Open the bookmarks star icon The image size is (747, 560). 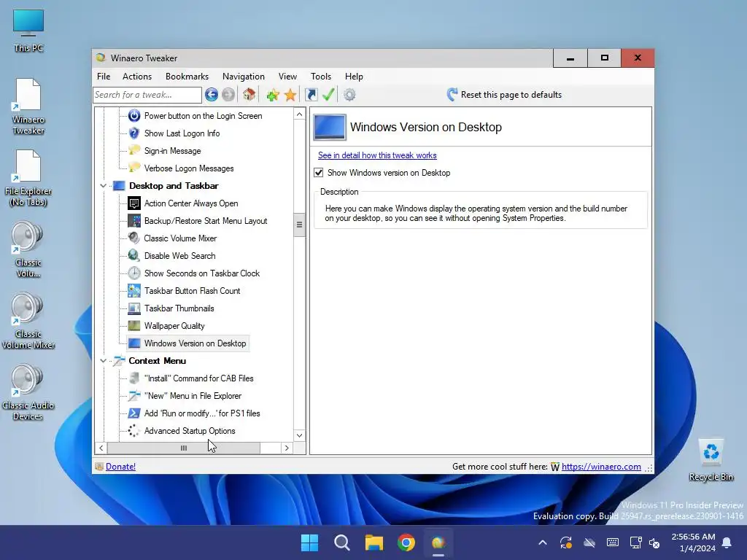pos(290,95)
